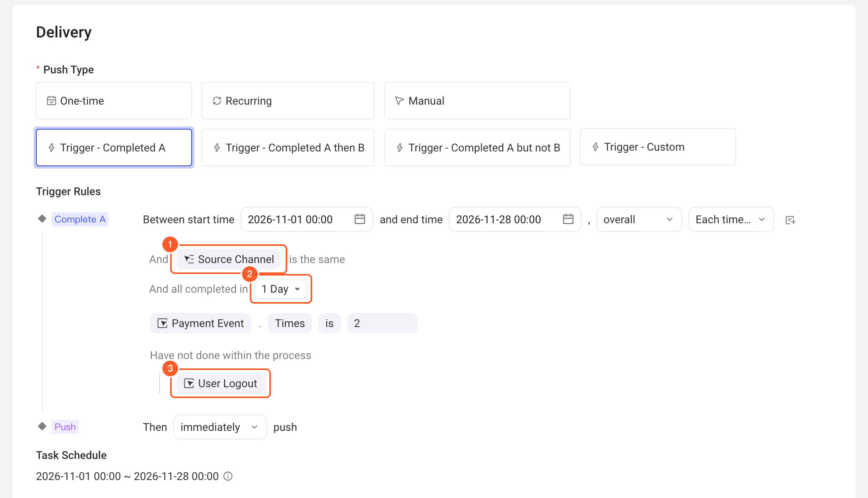Click the Trigger Rules heading

pos(68,191)
